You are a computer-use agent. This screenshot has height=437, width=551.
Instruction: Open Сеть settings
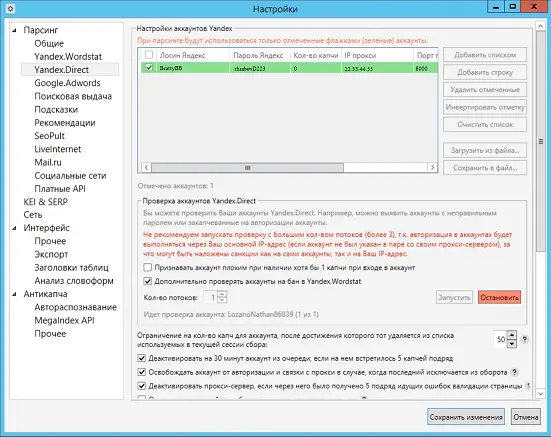tap(33, 215)
